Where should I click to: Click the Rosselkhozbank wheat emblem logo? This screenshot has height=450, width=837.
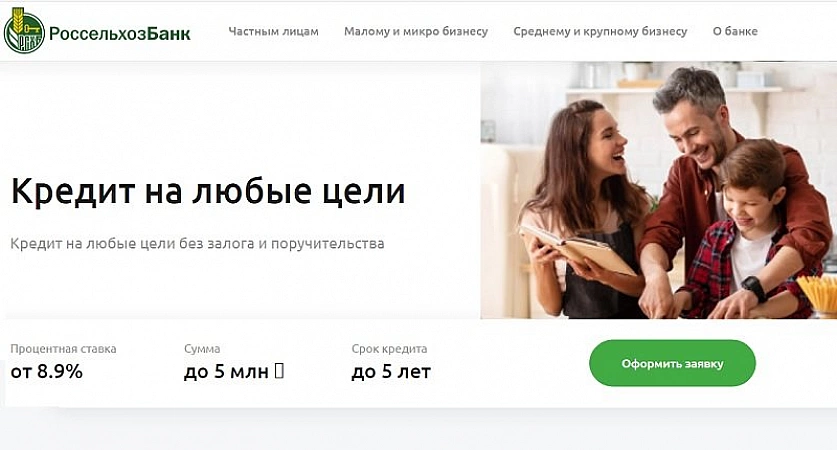point(23,31)
